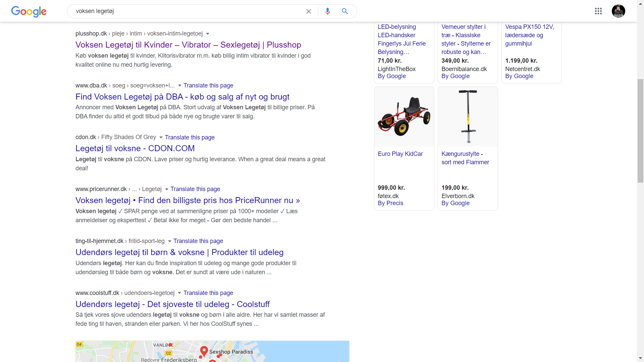
Task: Open the Euro Play KidCar product image
Action: pos(404,117)
